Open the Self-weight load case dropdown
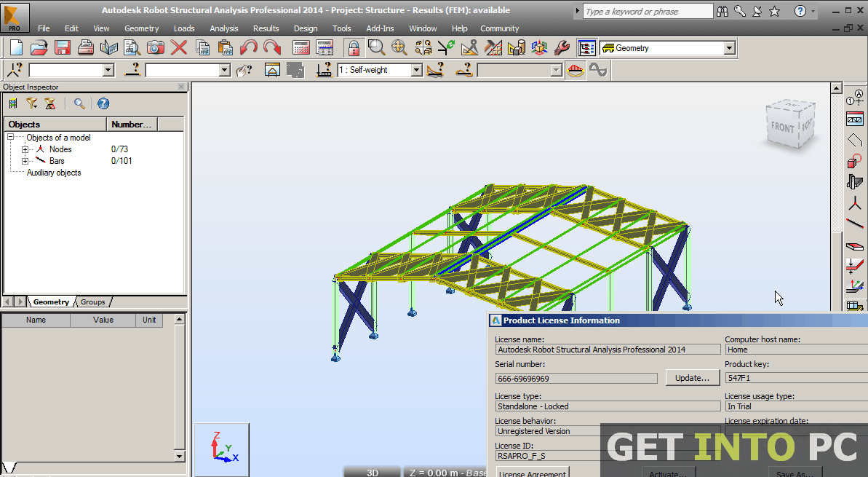The width and height of the screenshot is (868, 477). (x=417, y=71)
